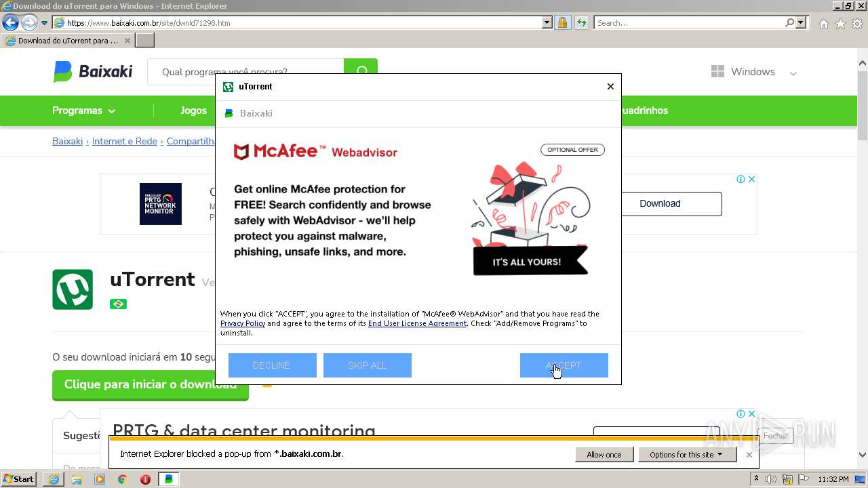Open a new blank tab
Screen dimensions: 868x488
(x=145, y=41)
